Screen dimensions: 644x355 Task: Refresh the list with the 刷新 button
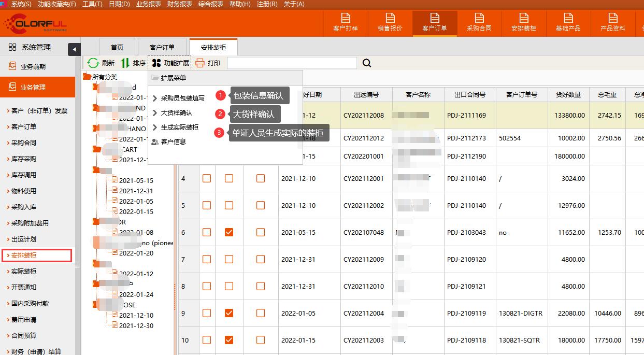(x=101, y=63)
